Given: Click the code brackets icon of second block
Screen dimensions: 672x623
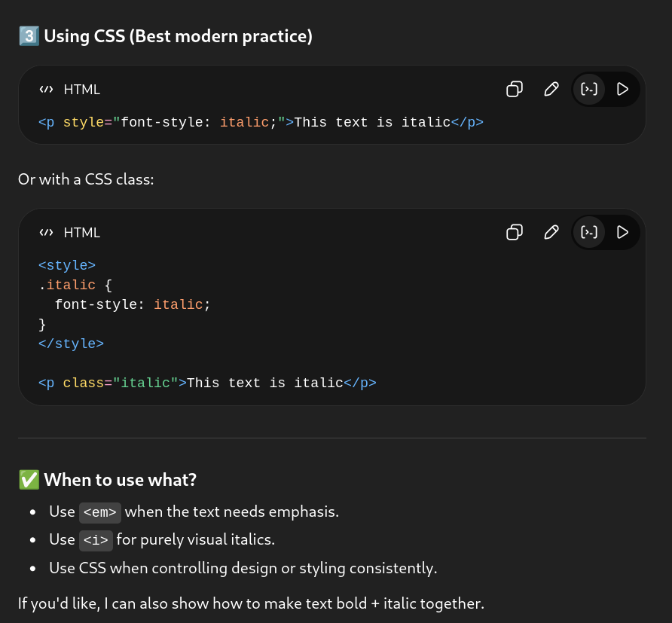Looking at the screenshot, I should (47, 232).
